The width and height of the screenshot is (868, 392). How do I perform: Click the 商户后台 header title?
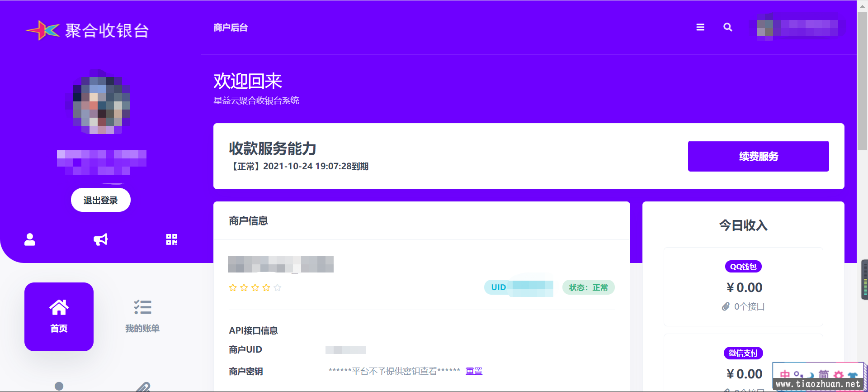[x=231, y=28]
